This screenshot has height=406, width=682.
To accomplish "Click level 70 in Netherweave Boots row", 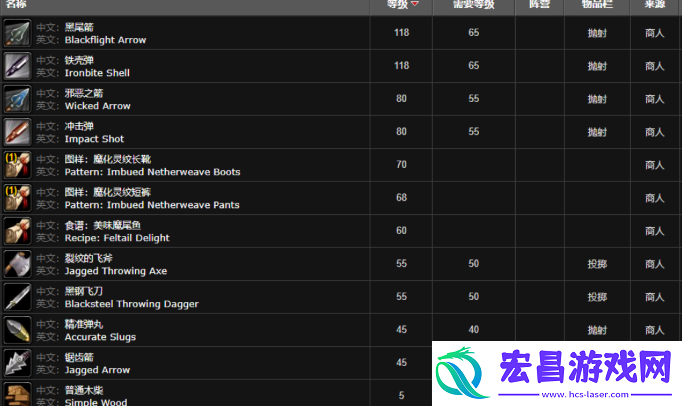I will click(x=401, y=164).
